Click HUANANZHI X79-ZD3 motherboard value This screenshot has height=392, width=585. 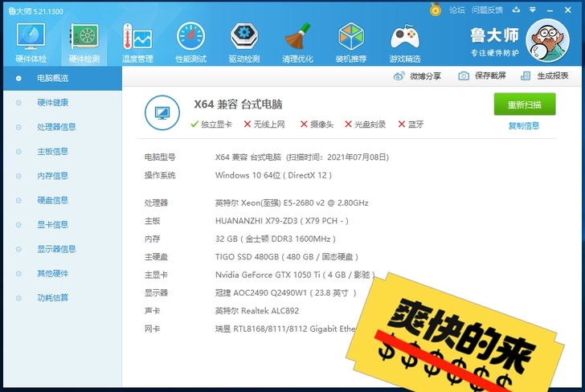pos(282,221)
